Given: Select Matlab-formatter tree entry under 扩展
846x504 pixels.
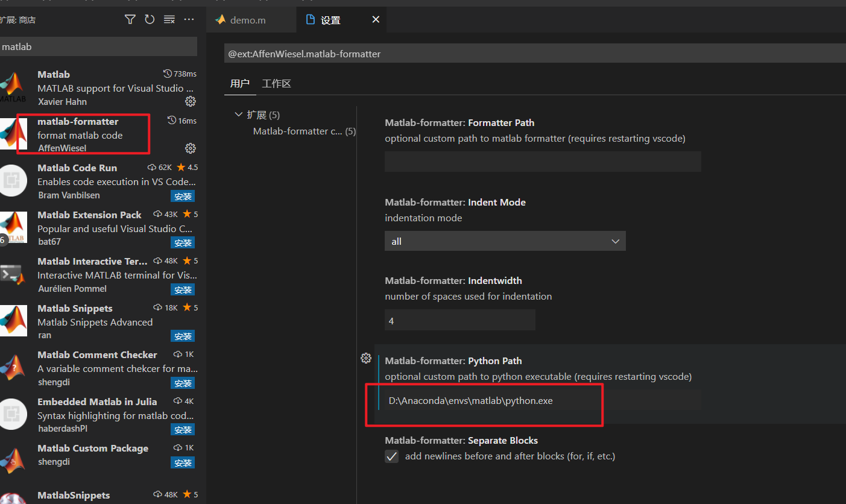Looking at the screenshot, I should coord(304,131).
